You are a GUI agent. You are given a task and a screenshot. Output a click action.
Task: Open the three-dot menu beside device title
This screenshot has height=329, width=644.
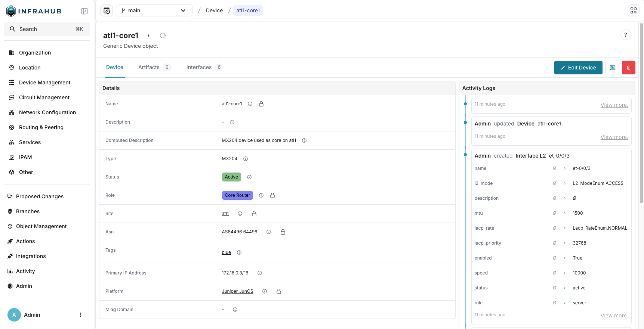click(x=149, y=35)
